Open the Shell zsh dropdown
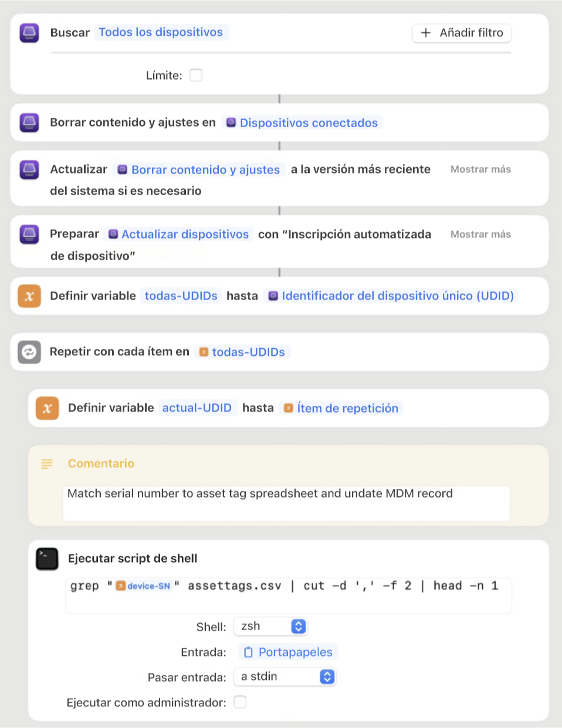This screenshot has height=728, width=562. tap(270, 626)
